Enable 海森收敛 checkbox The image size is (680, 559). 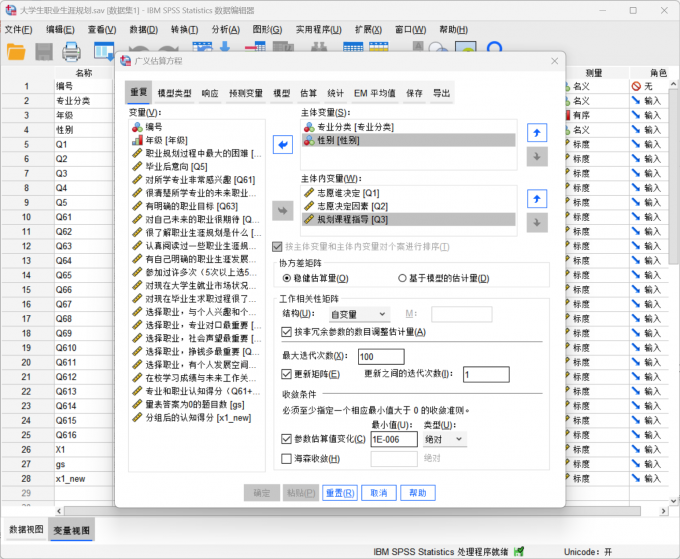coord(286,458)
